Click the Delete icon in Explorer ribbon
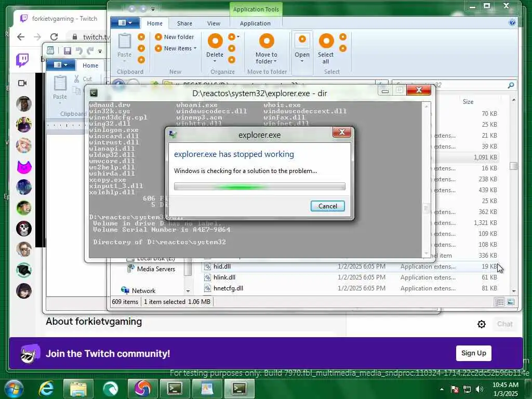532x399 pixels. (215, 42)
